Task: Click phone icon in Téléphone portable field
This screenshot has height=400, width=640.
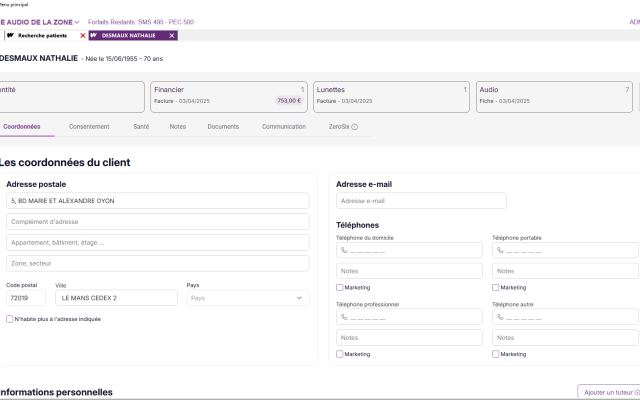Action: coord(500,251)
